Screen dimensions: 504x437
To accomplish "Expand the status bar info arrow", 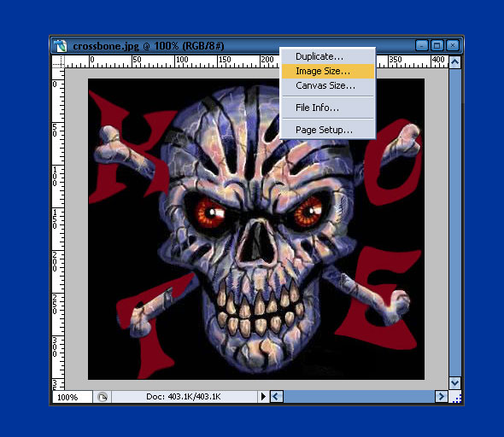I will click(263, 397).
